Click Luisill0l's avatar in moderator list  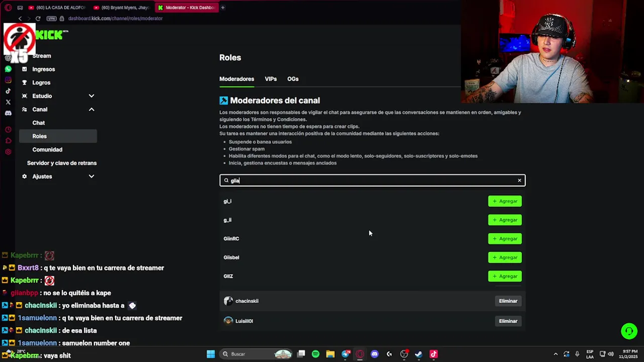point(228,321)
